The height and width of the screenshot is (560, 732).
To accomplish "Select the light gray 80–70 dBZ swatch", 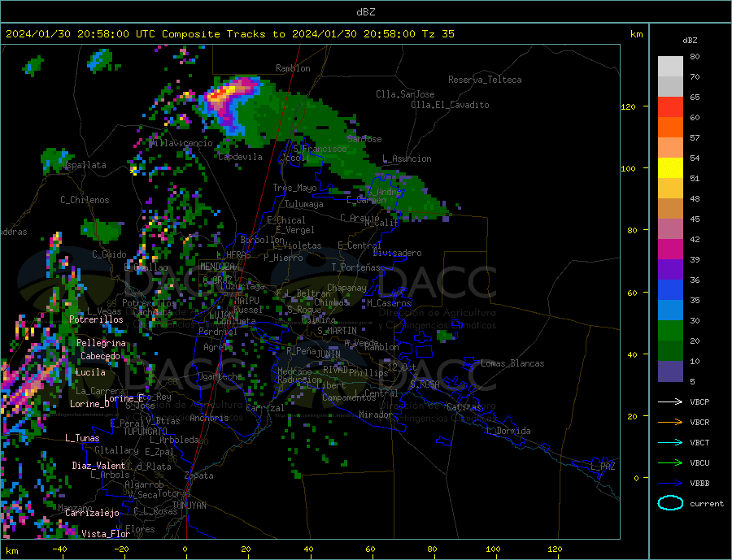I will click(x=670, y=67).
